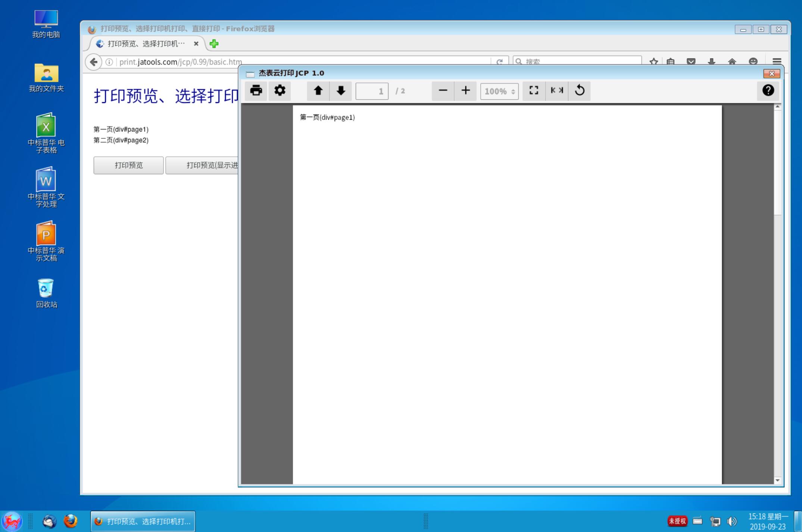This screenshot has width=802, height=532.
Task: Open 回收站 recycle bin
Action: click(x=46, y=293)
